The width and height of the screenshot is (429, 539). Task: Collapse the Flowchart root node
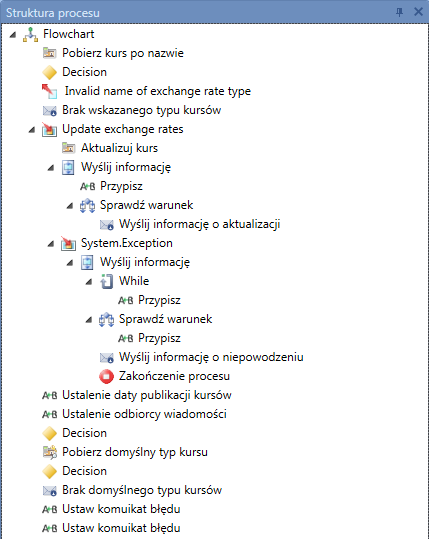[x=13, y=34]
